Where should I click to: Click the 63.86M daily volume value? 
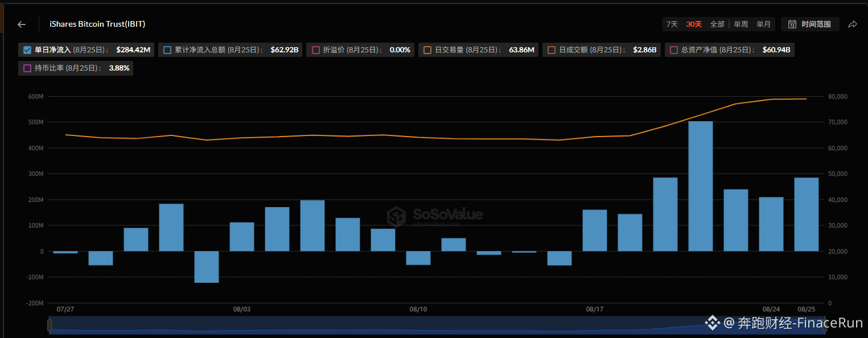point(521,50)
